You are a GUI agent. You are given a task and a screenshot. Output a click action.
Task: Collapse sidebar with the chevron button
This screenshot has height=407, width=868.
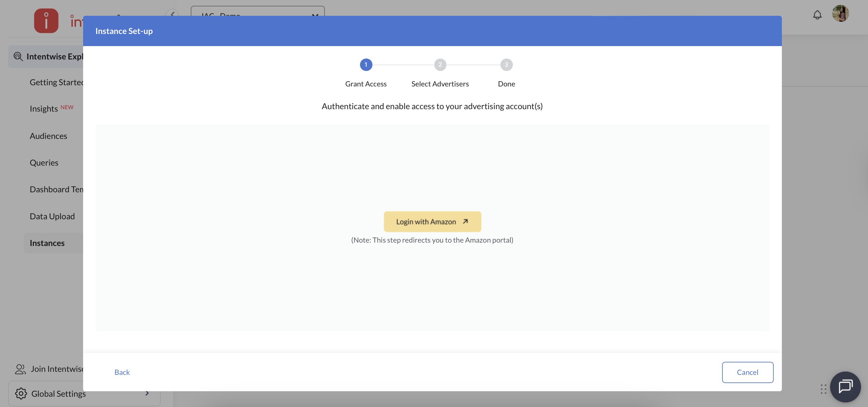pos(172,13)
